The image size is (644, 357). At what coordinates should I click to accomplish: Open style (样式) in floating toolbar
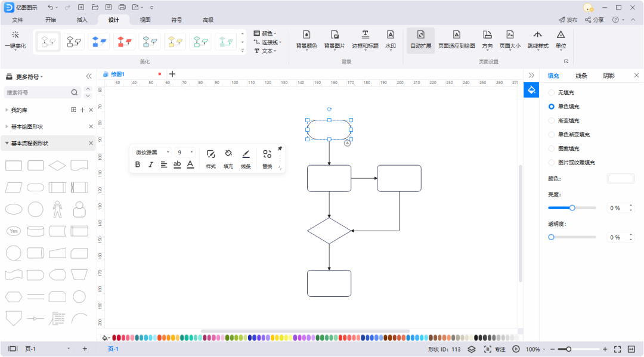pyautogui.click(x=210, y=159)
